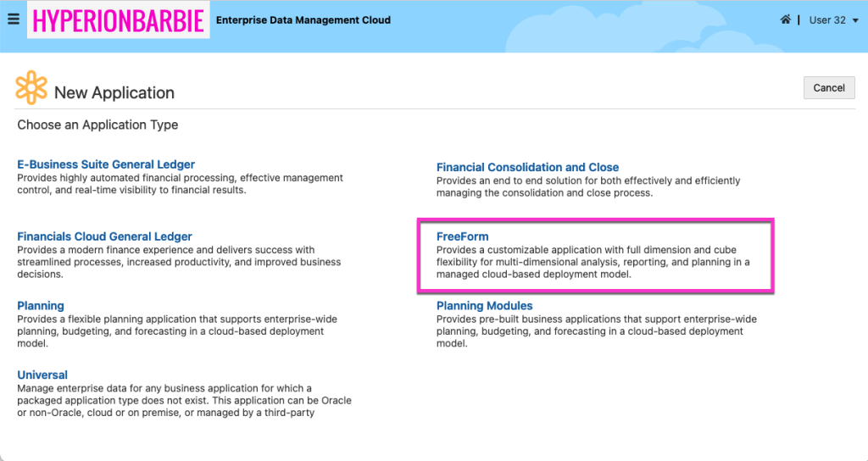The width and height of the screenshot is (868, 461).
Task: Choose E-Business Suite General Ledger type
Action: point(106,164)
